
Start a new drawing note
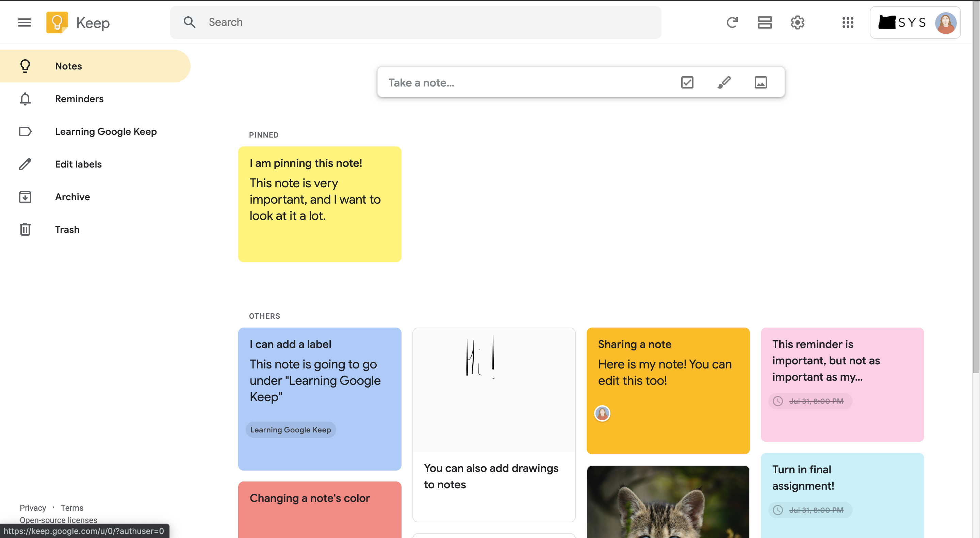[724, 82]
